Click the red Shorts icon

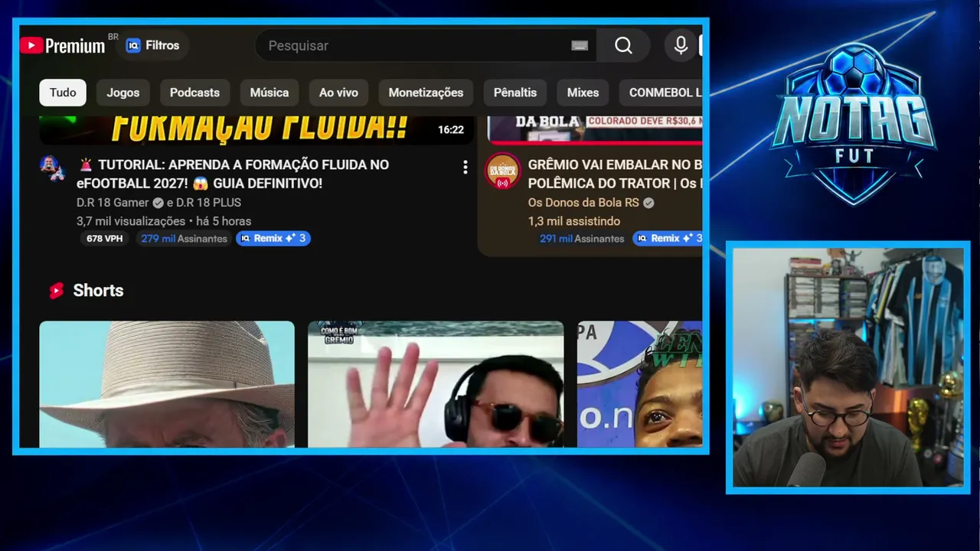(x=57, y=291)
